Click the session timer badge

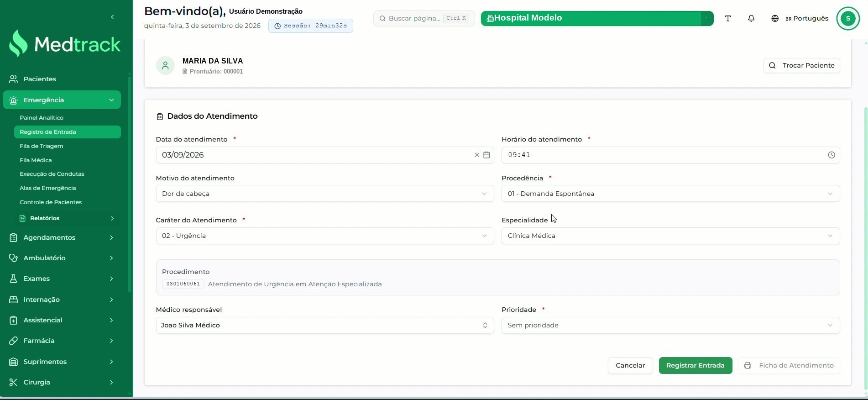click(311, 26)
